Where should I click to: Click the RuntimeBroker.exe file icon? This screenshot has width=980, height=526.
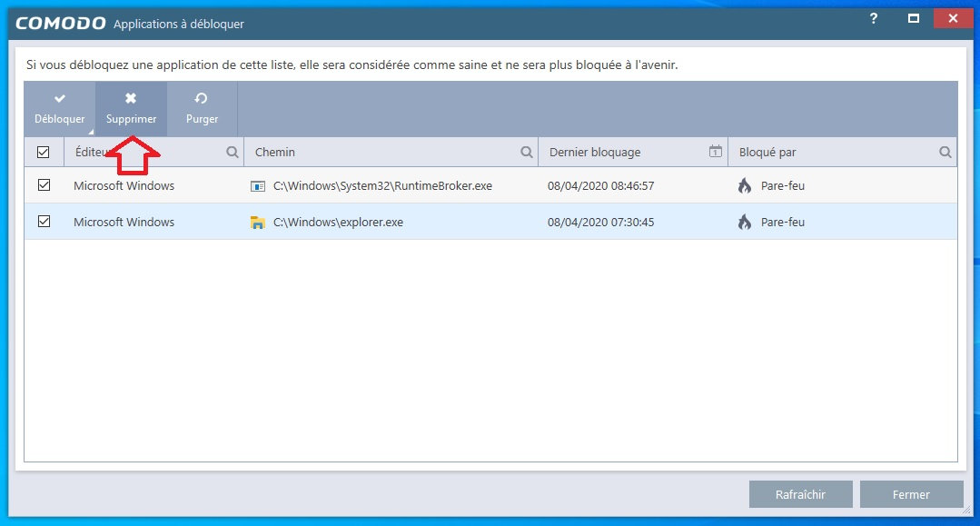[258, 186]
